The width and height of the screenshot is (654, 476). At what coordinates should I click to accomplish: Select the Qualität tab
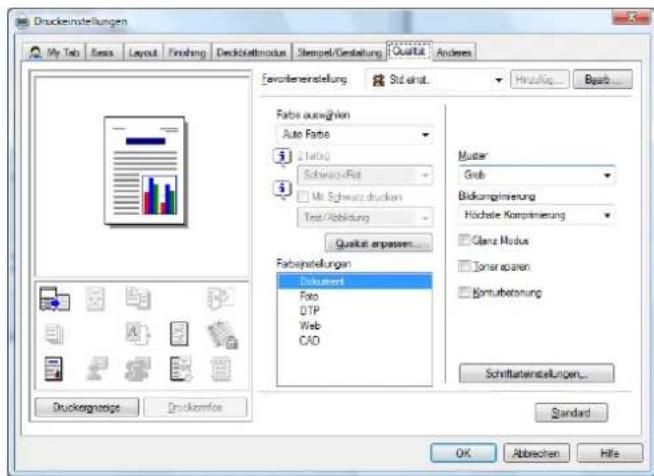[x=409, y=51]
